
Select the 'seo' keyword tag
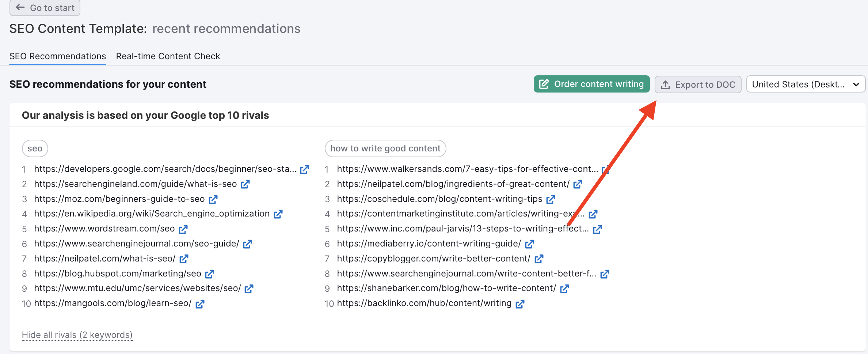(x=35, y=148)
